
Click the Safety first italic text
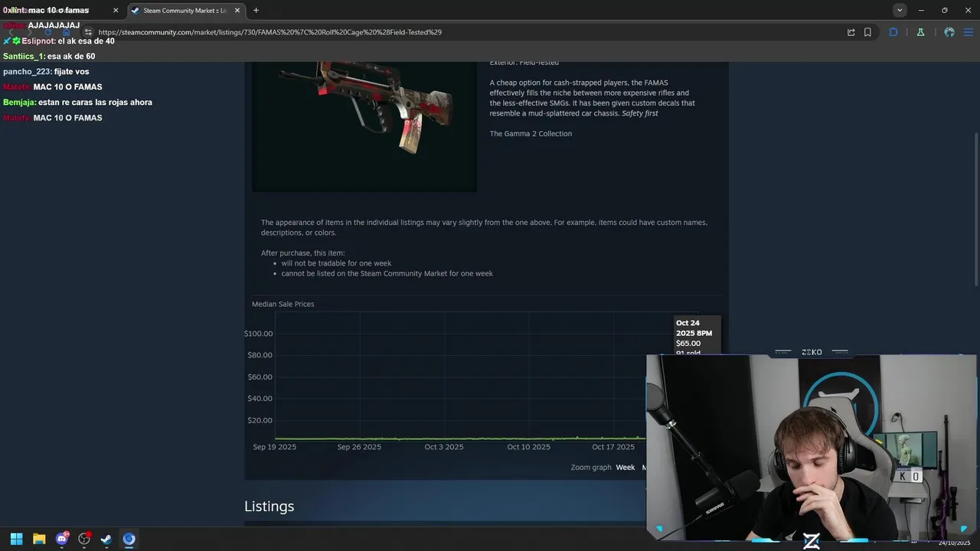[640, 113]
